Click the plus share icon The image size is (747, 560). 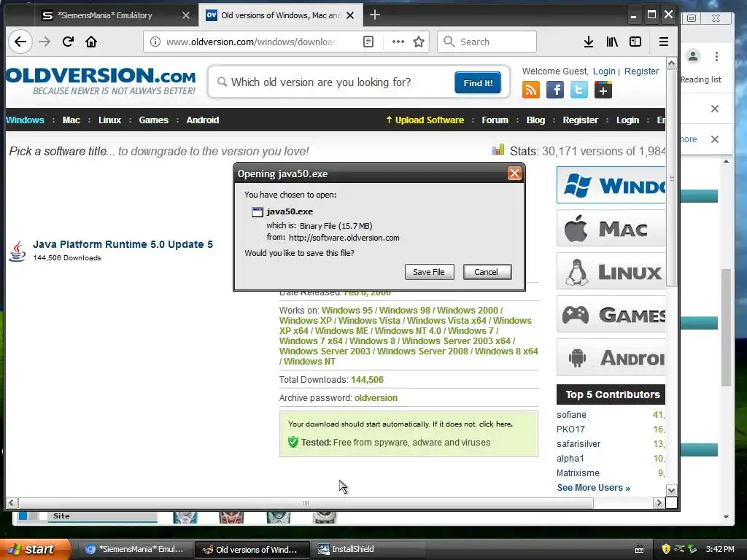(x=603, y=90)
